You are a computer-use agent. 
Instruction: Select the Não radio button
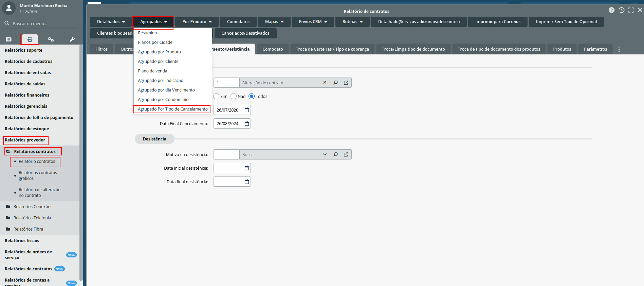pos(234,96)
